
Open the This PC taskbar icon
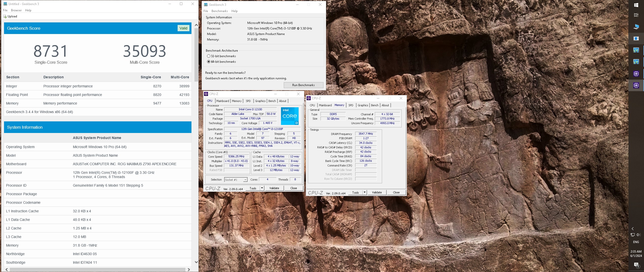636,27
